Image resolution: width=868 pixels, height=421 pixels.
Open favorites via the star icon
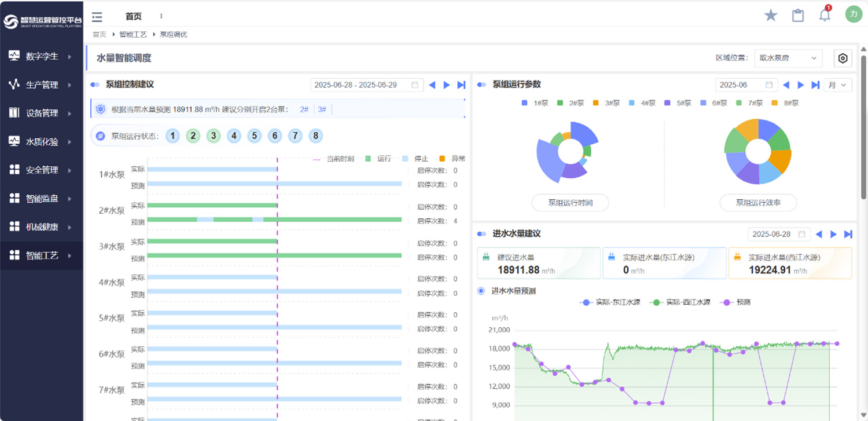click(771, 16)
